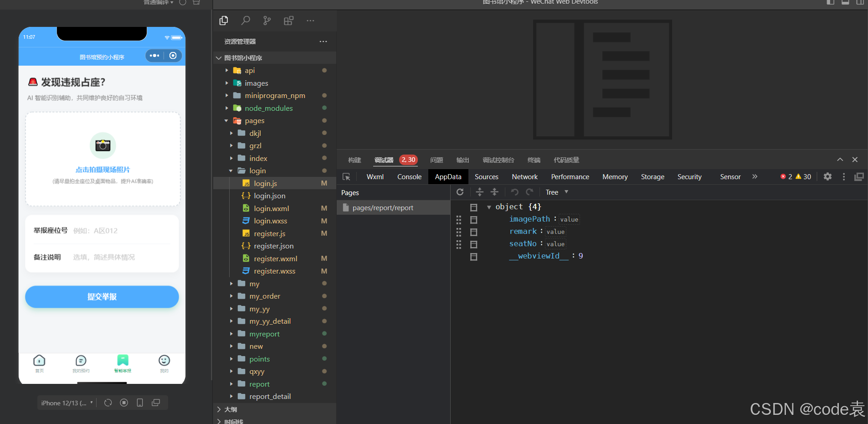
Task: Select pages/report/report in Pages list
Action: coord(394,207)
